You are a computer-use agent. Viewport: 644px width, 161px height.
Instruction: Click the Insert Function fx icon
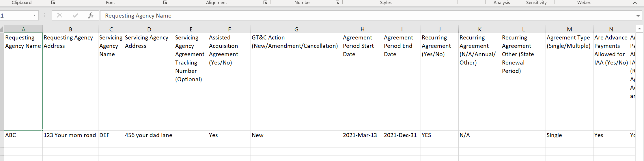pos(91,16)
